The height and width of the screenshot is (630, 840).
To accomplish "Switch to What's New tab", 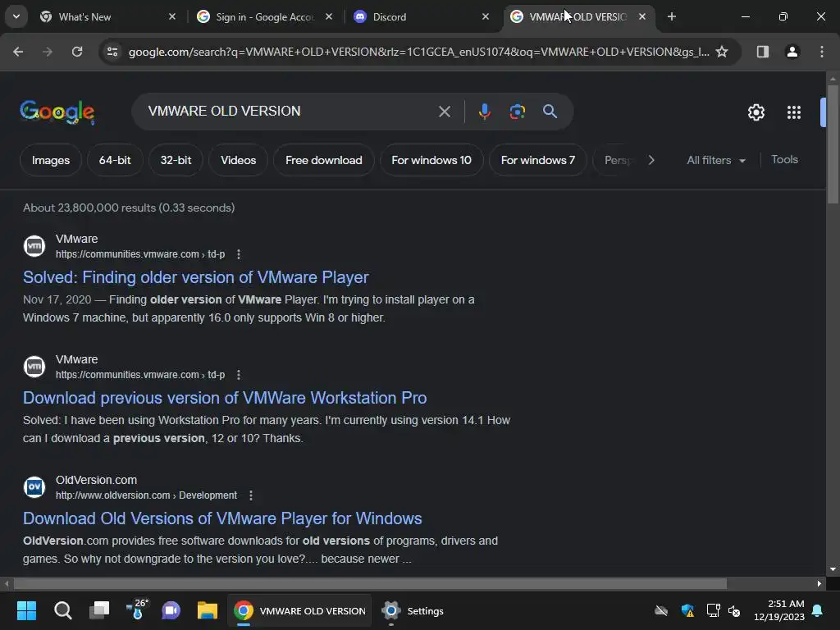I will [x=107, y=17].
